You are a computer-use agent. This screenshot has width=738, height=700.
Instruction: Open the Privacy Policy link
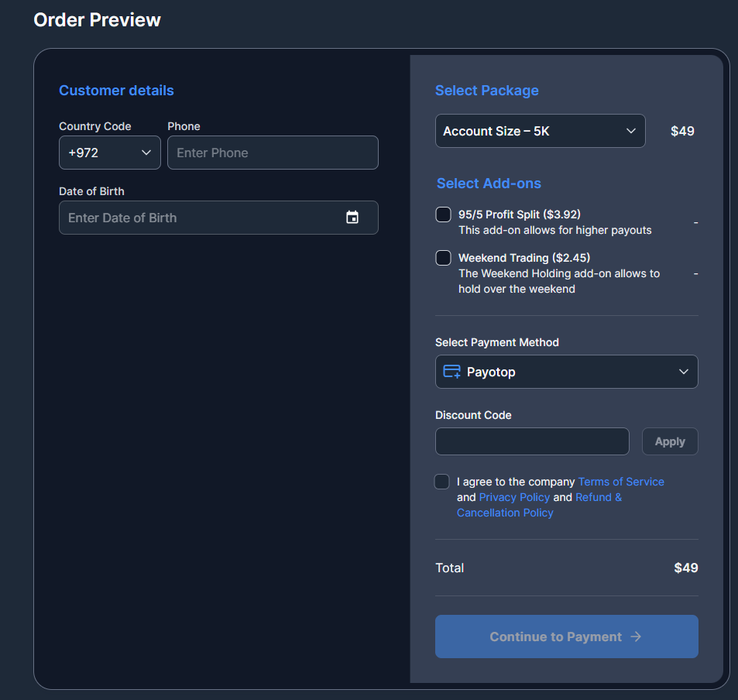[x=514, y=497]
